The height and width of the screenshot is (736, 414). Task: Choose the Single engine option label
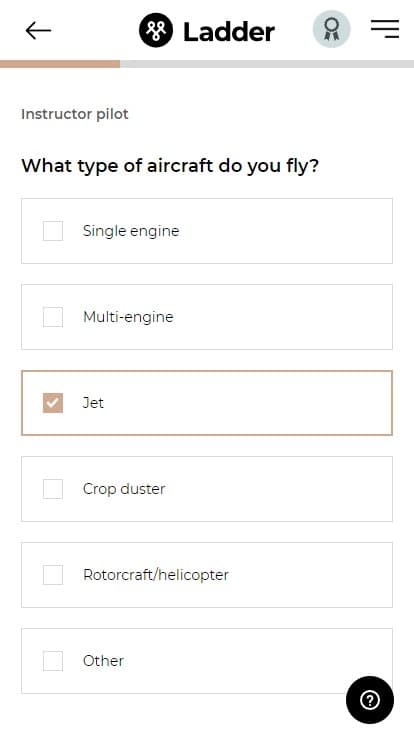(131, 231)
